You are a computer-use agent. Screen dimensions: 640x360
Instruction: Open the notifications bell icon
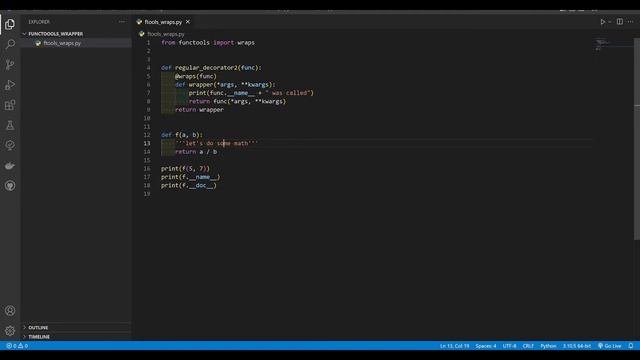631,346
